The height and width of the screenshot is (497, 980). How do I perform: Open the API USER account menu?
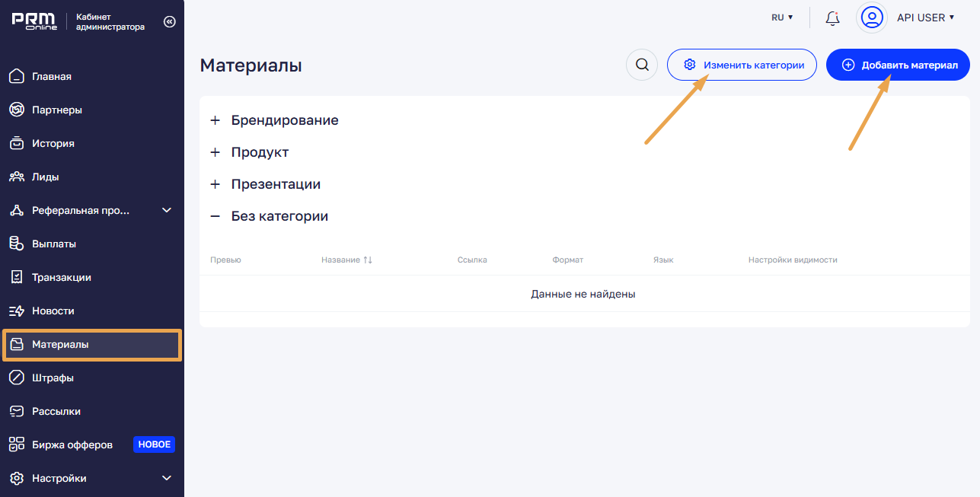click(925, 18)
